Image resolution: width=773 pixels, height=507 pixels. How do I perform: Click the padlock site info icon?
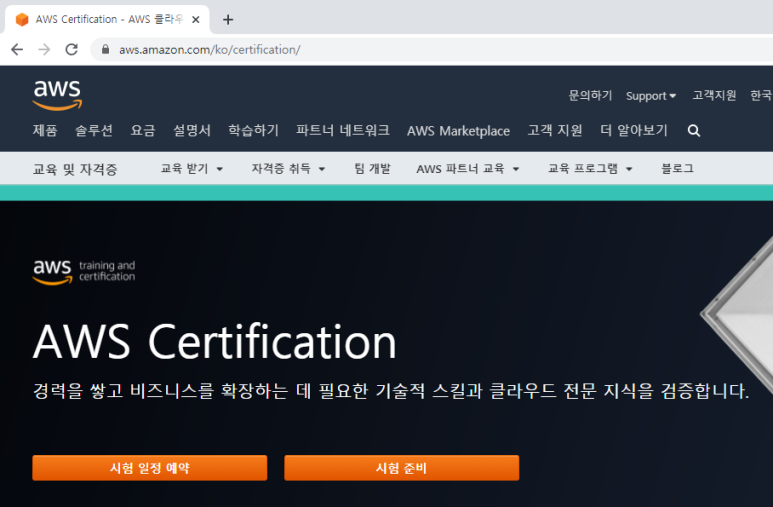coord(105,49)
